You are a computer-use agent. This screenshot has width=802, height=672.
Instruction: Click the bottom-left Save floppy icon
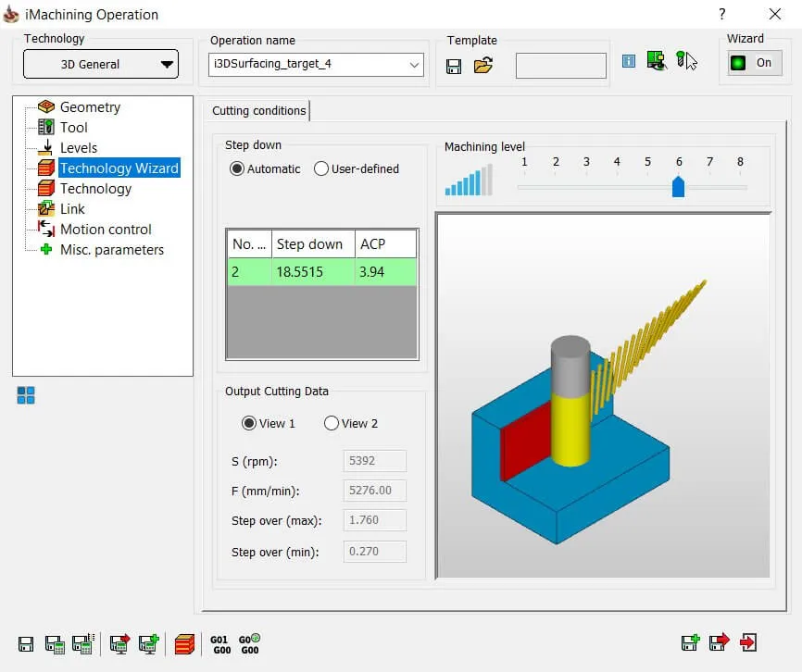(x=26, y=644)
